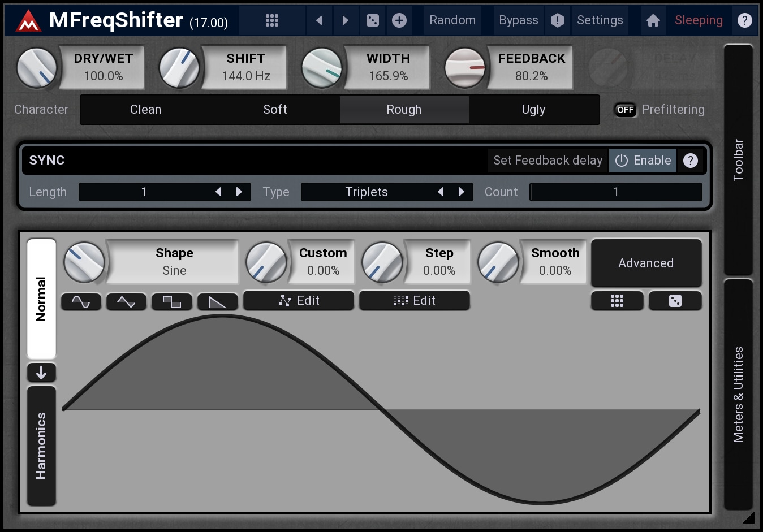Select the Ugly character mode
The image size is (763, 532).
533,110
